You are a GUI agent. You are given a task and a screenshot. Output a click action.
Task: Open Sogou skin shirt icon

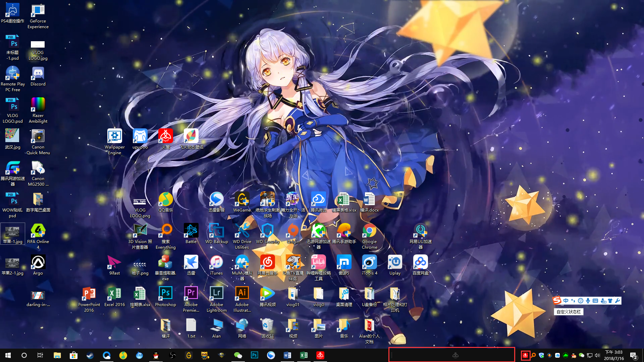click(610, 301)
